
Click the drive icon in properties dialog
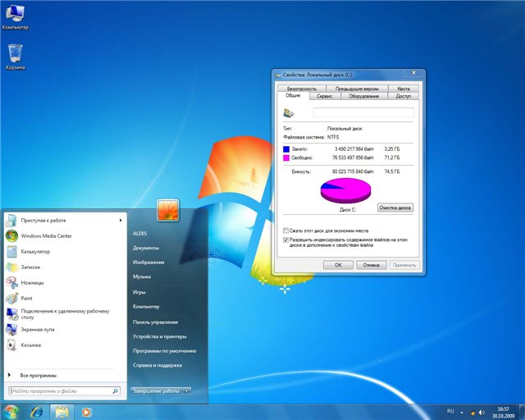tap(288, 113)
